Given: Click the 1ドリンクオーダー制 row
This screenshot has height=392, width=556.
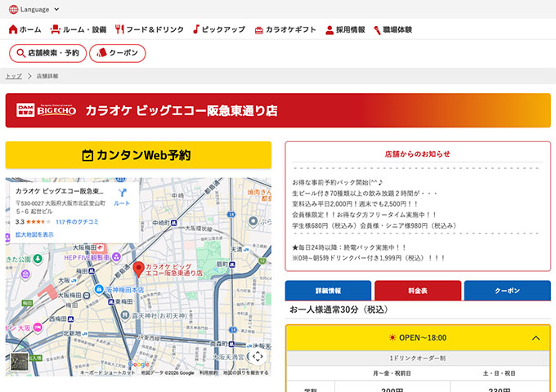Looking at the screenshot, I should [x=418, y=359].
